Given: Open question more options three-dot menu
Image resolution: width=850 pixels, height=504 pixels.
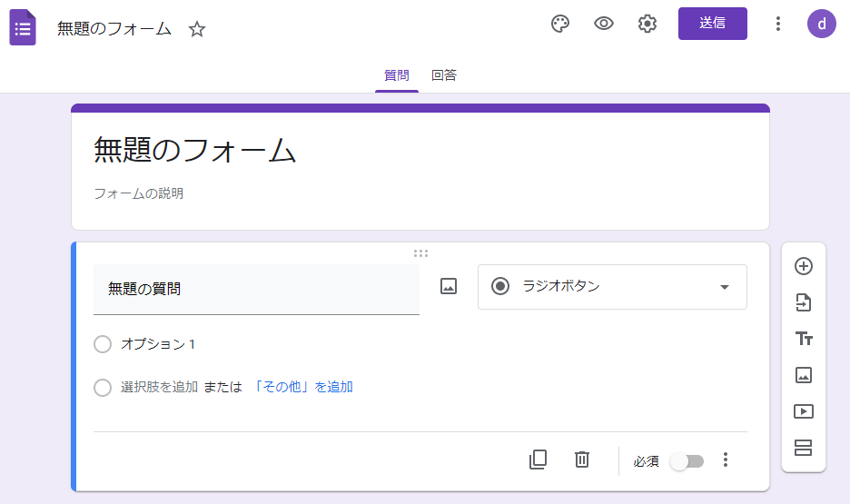Looking at the screenshot, I should click(726, 460).
